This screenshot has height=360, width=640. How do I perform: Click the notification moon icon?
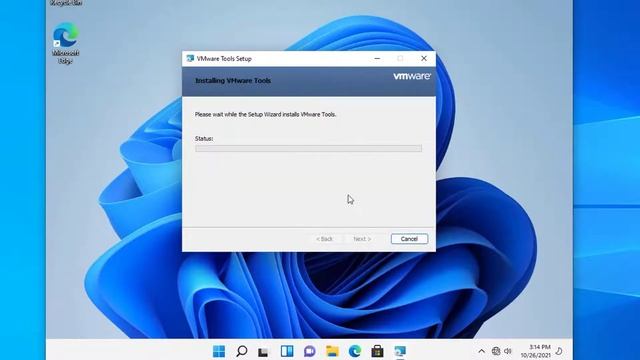(559, 351)
